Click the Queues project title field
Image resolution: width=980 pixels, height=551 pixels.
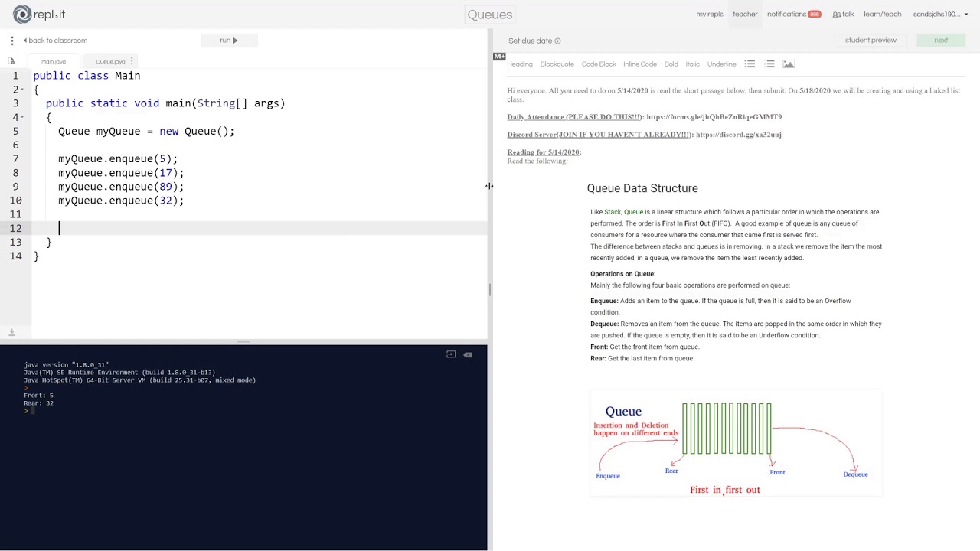pos(490,15)
